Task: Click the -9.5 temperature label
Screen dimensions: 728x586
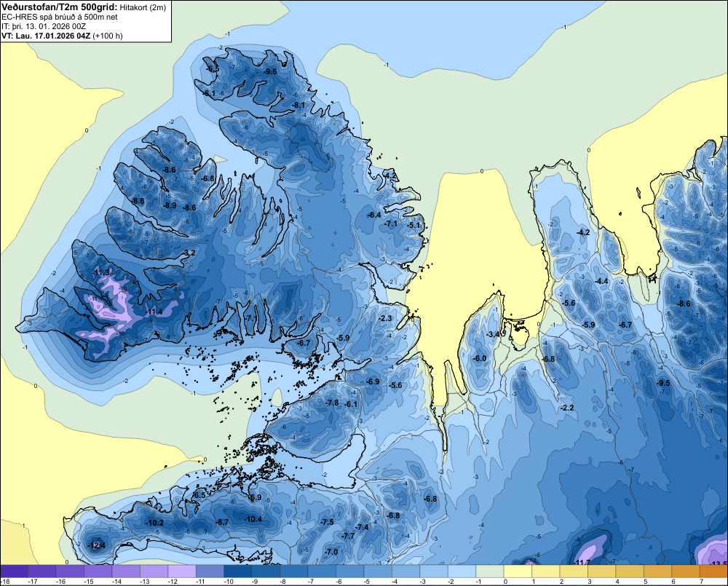Action: (x=664, y=383)
